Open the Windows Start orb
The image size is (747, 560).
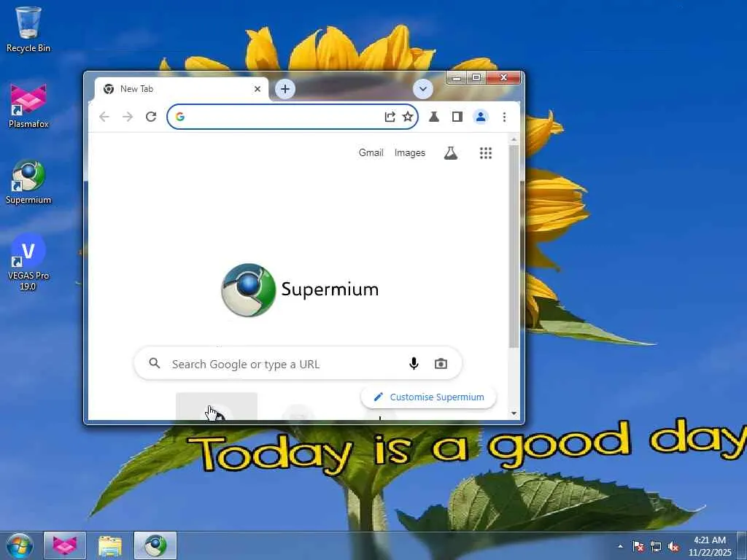pos(20,545)
